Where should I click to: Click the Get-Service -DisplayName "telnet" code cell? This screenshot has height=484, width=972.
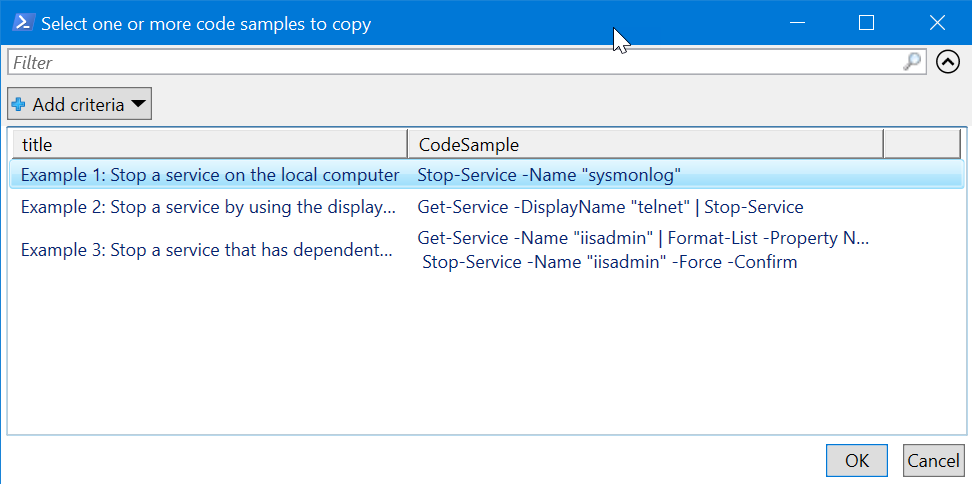(610, 207)
